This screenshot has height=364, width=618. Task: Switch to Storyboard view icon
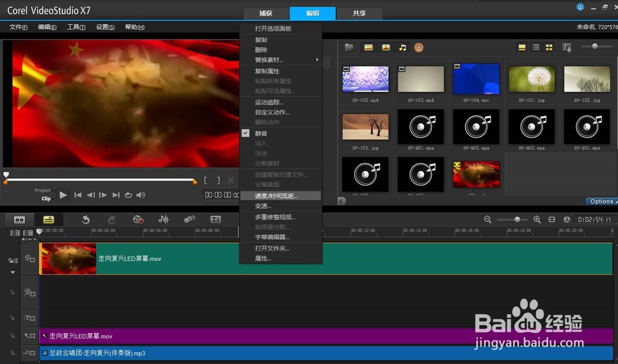coord(19,220)
